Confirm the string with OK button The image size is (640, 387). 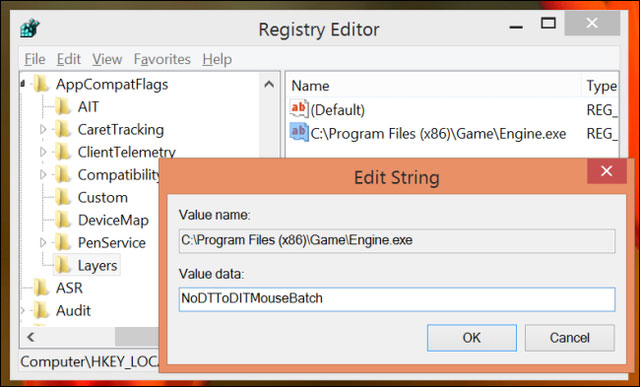point(471,338)
